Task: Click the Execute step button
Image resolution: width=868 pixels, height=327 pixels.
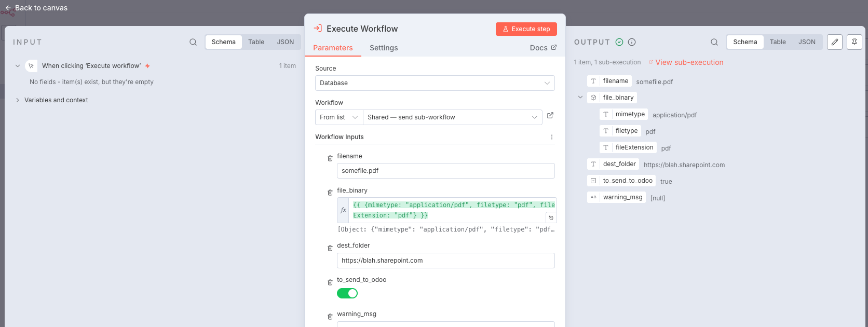Action: [526, 29]
